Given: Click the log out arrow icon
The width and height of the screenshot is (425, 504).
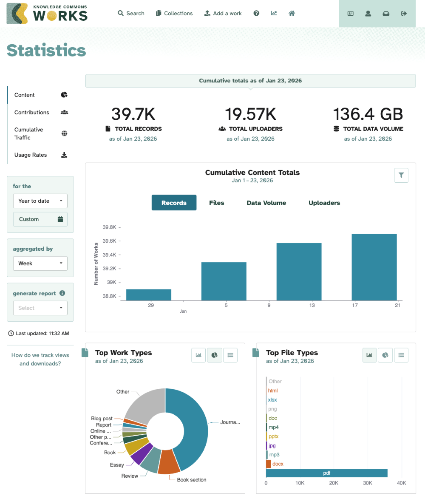Looking at the screenshot, I should [x=404, y=13].
